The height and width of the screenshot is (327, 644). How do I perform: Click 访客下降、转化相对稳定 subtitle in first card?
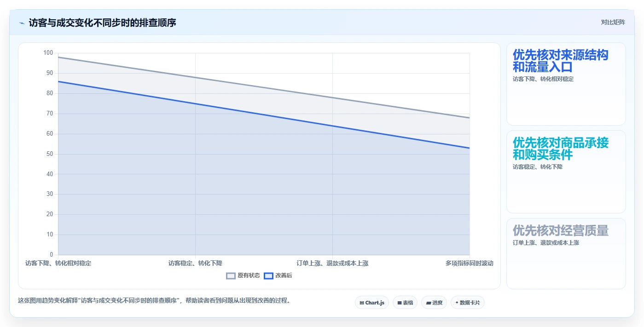point(543,79)
